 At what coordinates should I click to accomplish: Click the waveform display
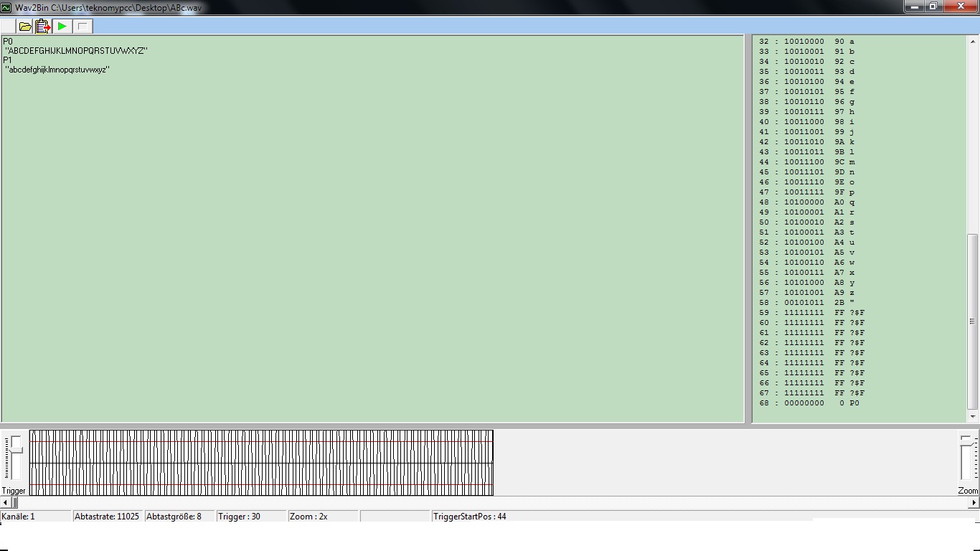coord(261,462)
